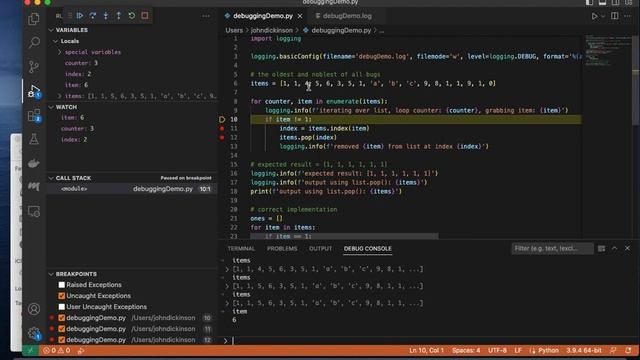Expand special variables entry
Viewport: 640px width, 360px height.
click(x=60, y=52)
